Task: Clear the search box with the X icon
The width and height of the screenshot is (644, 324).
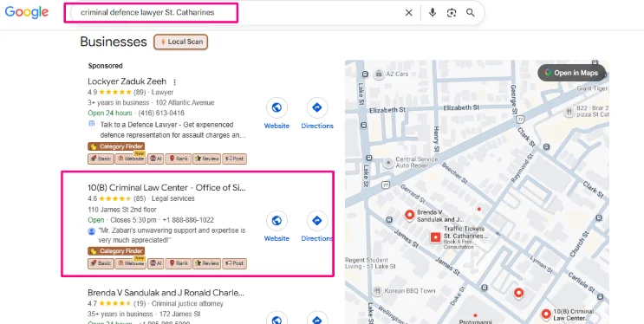Action: click(408, 13)
